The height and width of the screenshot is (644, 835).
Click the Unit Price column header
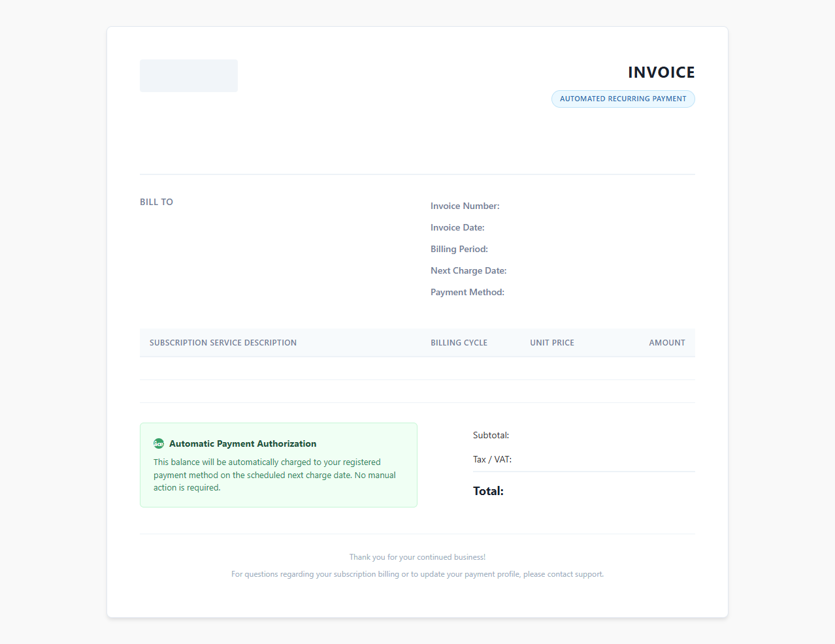point(552,343)
